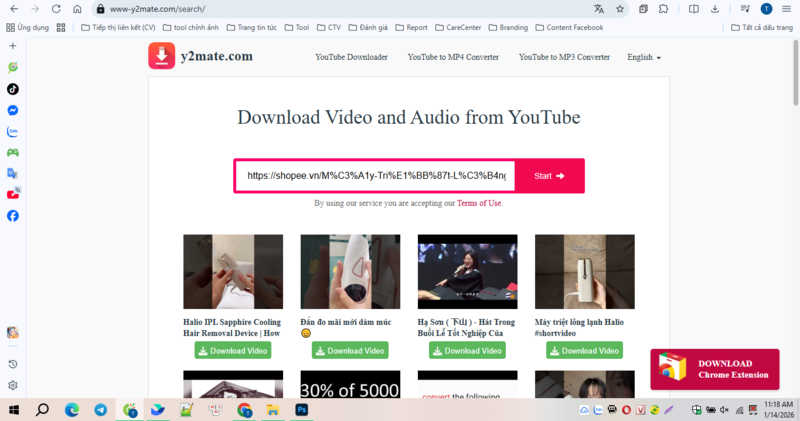800x421 pixels.
Task: Open the game controller sidebar icon
Action: tap(13, 153)
